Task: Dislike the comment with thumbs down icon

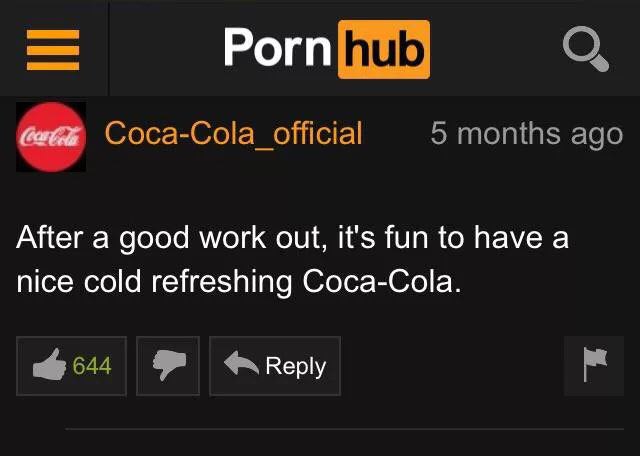Action: (169, 365)
